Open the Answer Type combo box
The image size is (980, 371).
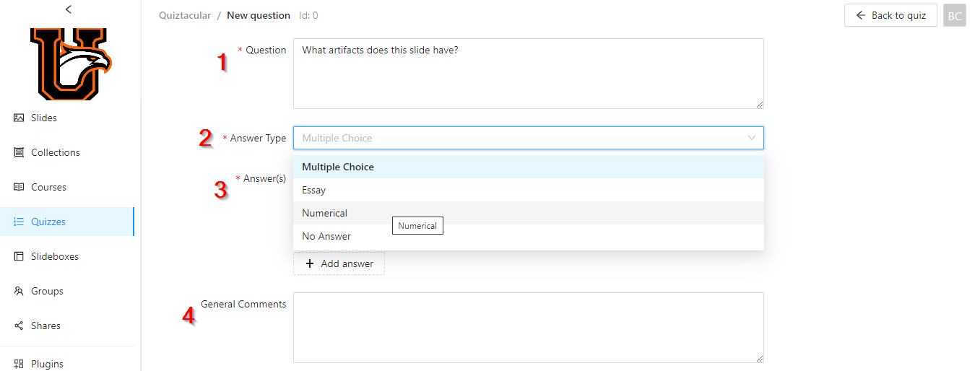[x=520, y=138]
